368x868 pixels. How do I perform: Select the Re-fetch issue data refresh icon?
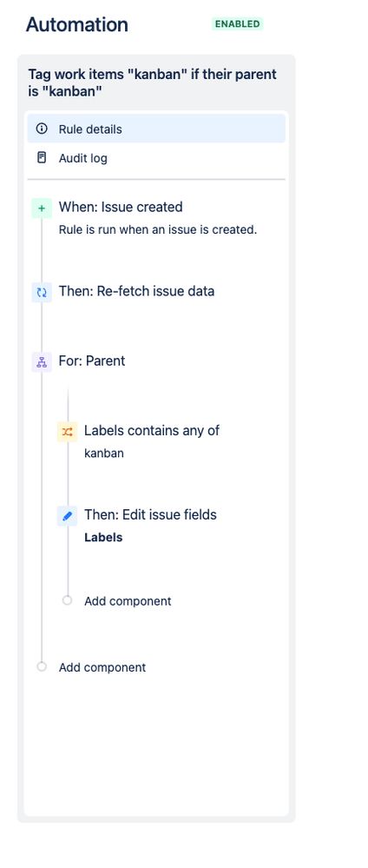coord(42,292)
